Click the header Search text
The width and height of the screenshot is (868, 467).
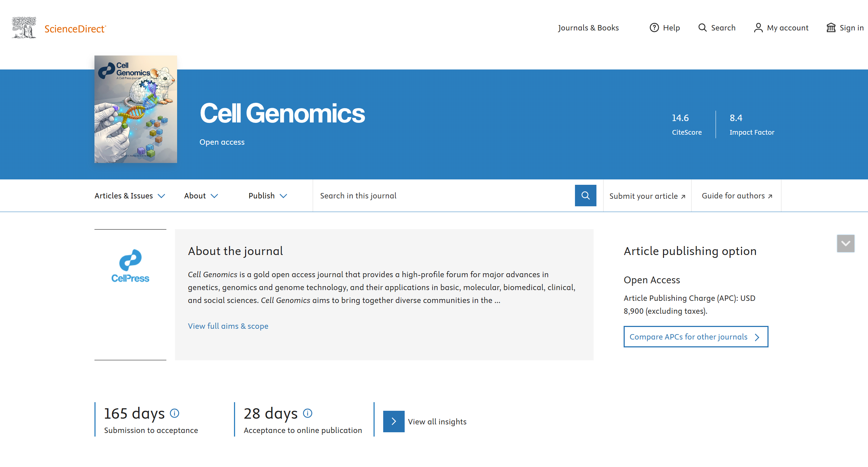pyautogui.click(x=723, y=28)
